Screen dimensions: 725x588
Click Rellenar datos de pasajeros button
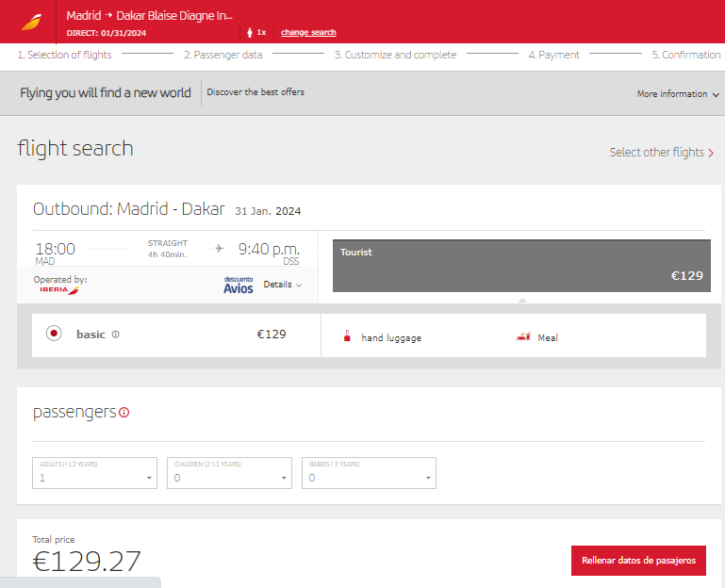(x=638, y=561)
